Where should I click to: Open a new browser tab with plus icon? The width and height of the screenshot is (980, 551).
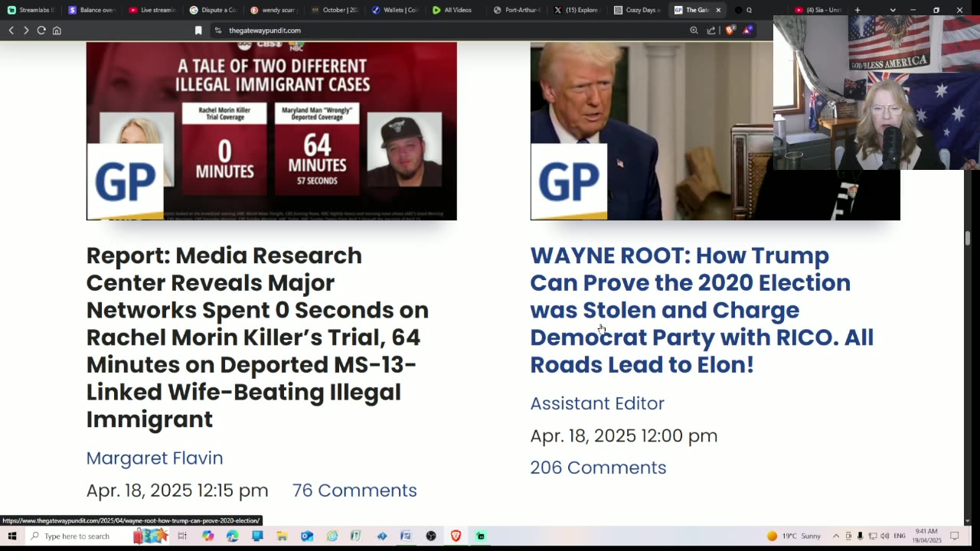click(x=857, y=10)
